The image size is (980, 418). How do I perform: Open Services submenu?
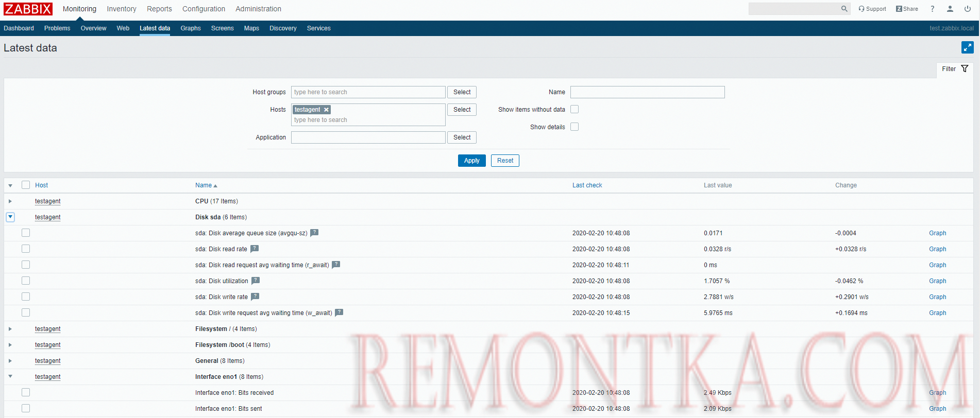coord(318,28)
